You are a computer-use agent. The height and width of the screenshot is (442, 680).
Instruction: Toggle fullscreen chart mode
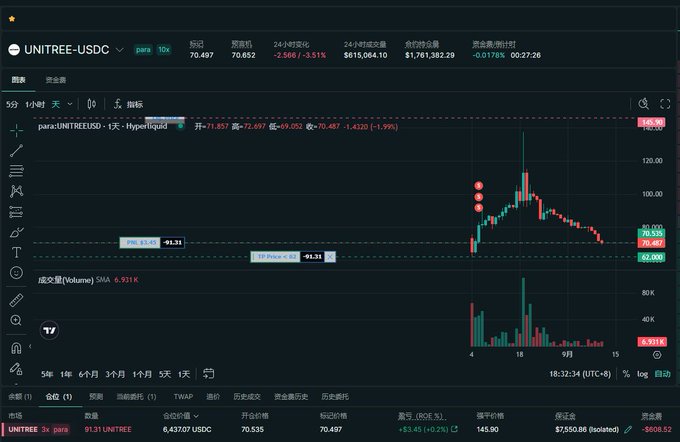[665, 104]
